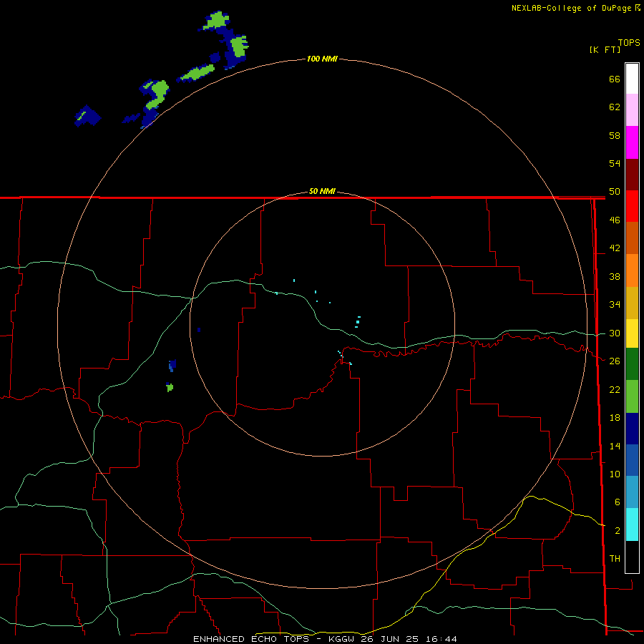Click the legend value "46"

(615, 220)
